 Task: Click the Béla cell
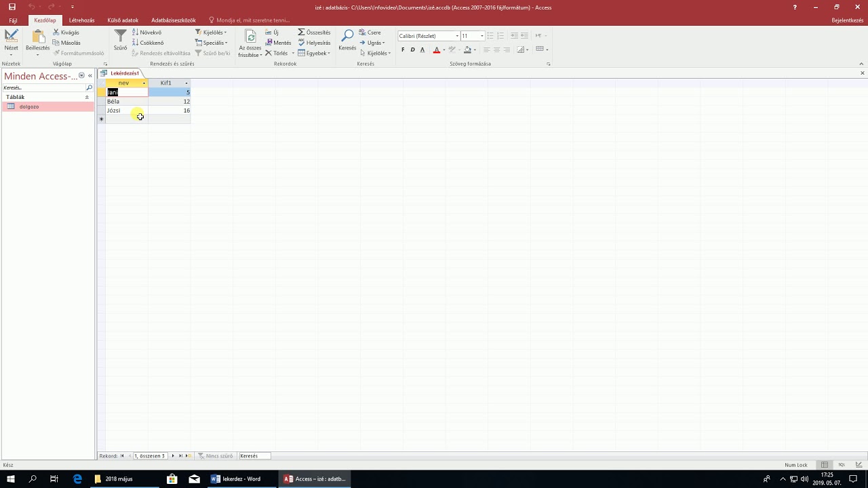coord(127,101)
